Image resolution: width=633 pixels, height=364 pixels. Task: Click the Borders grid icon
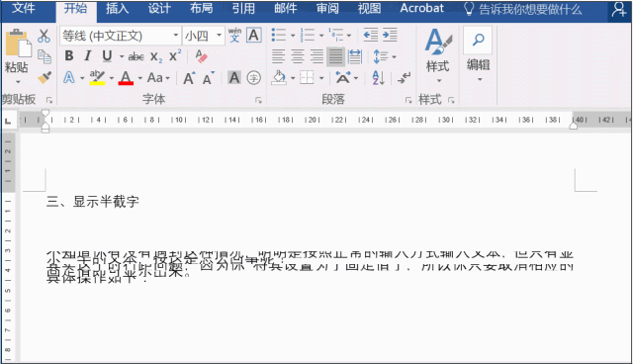pyautogui.click(x=307, y=77)
